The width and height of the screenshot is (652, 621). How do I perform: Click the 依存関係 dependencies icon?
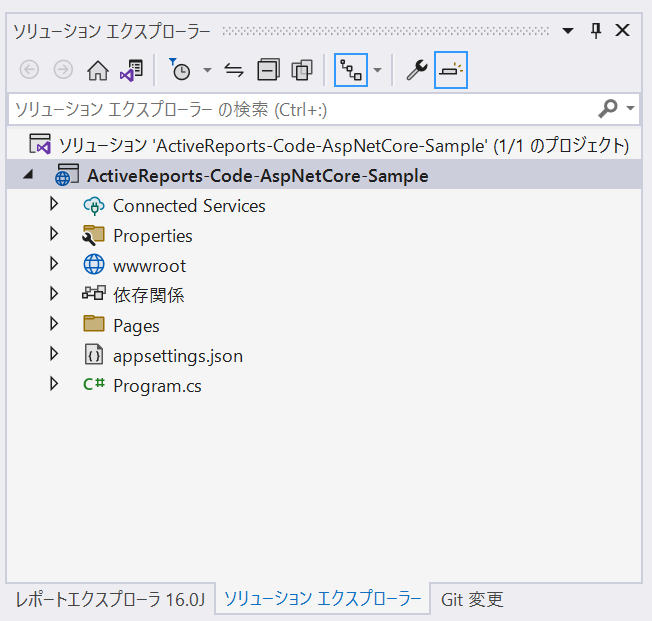(94, 294)
